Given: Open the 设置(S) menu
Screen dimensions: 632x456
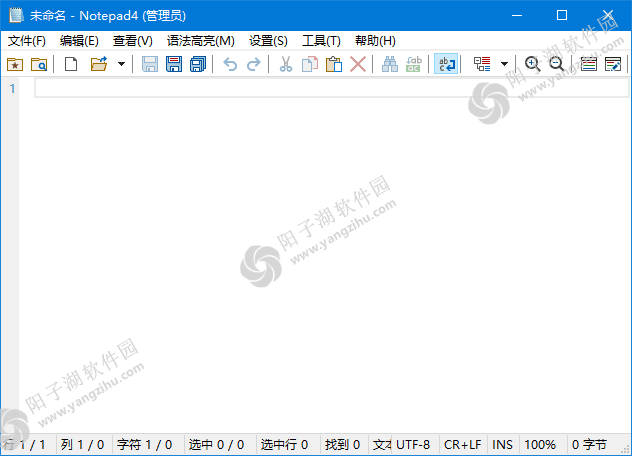Looking at the screenshot, I should click(x=268, y=41).
